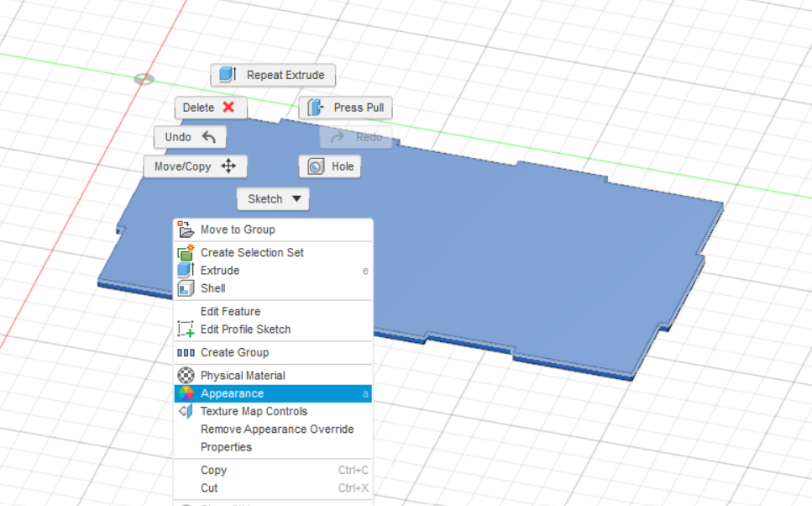Click the Undo marking menu button
This screenshot has width=812, height=506.
tap(190, 137)
